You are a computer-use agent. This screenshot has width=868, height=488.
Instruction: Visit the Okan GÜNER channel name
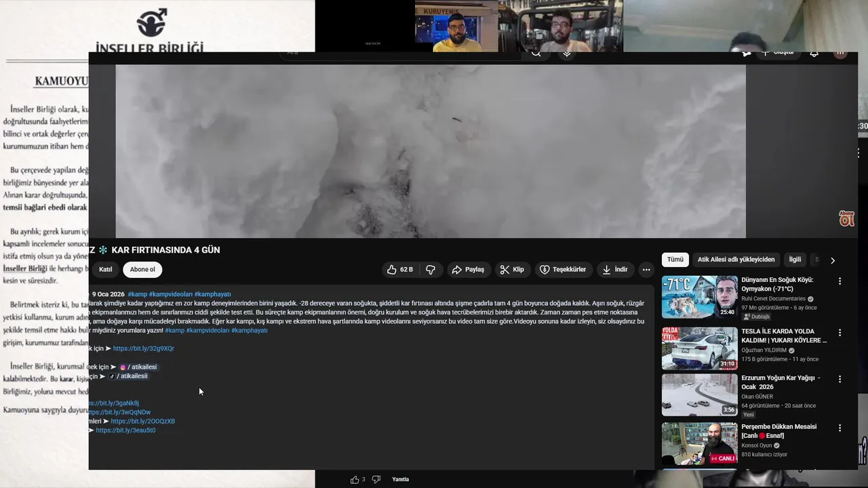click(x=758, y=396)
